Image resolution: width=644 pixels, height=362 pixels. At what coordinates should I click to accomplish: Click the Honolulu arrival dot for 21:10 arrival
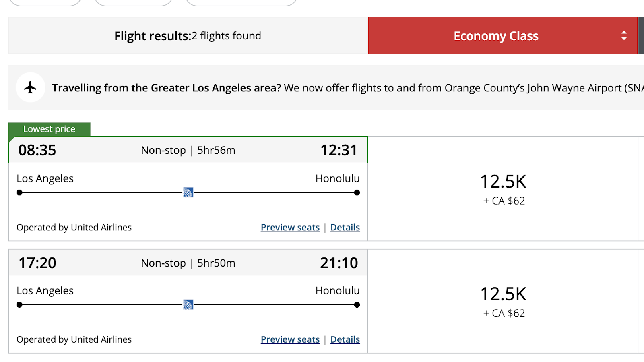click(357, 305)
